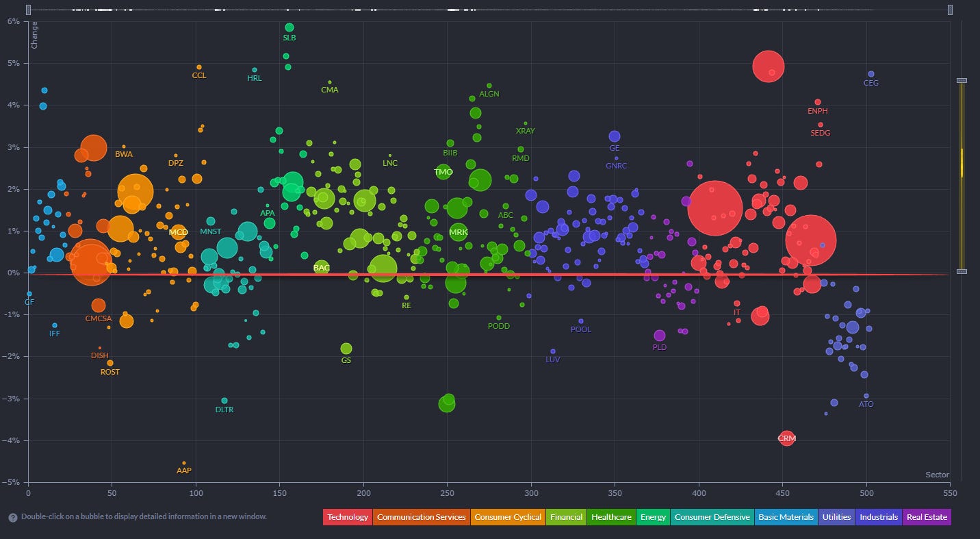980x539 pixels.
Task: Click the MRK bubble
Action: point(458,233)
